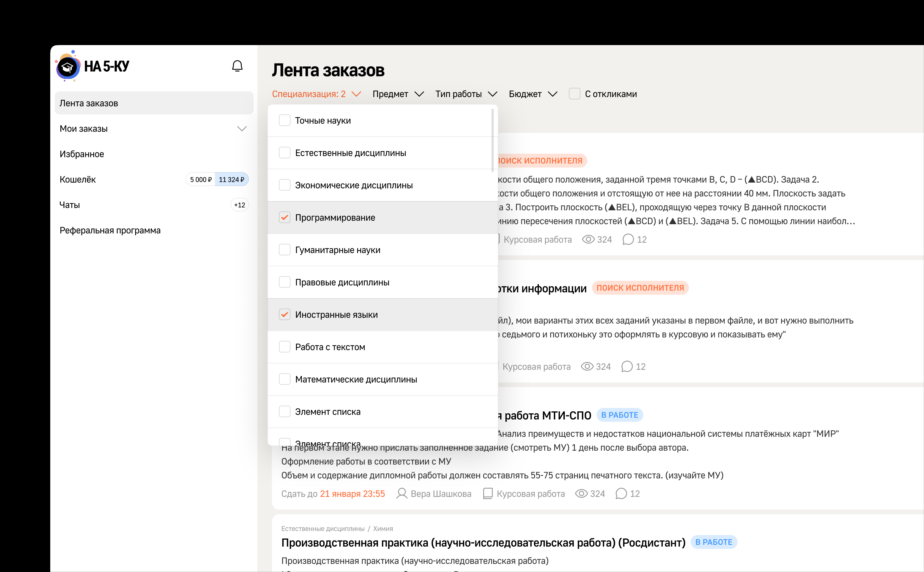The height and width of the screenshot is (572, 924).
Task: Open Лента заказов in the sidebar
Action: [154, 103]
